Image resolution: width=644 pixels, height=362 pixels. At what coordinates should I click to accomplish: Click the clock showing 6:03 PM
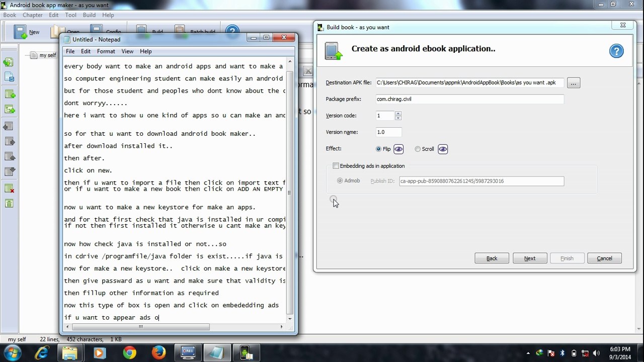click(620, 349)
